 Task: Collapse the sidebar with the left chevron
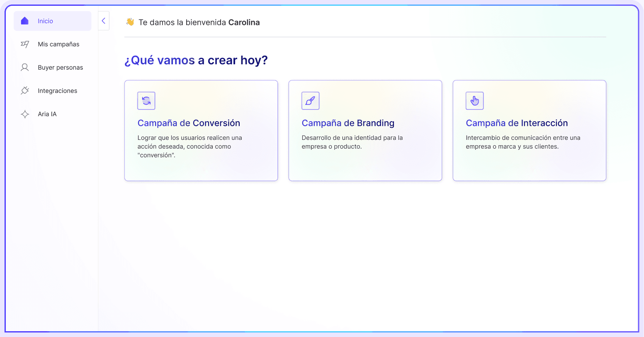click(103, 21)
